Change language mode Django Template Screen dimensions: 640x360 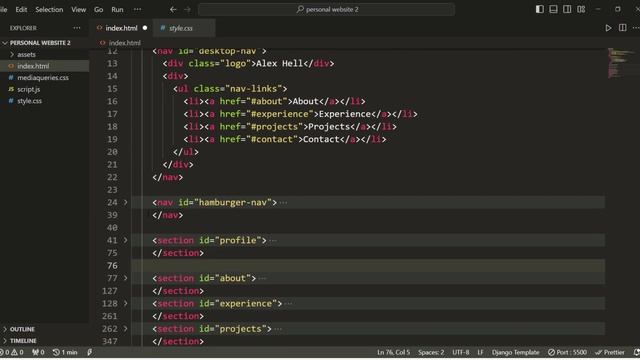point(516,352)
